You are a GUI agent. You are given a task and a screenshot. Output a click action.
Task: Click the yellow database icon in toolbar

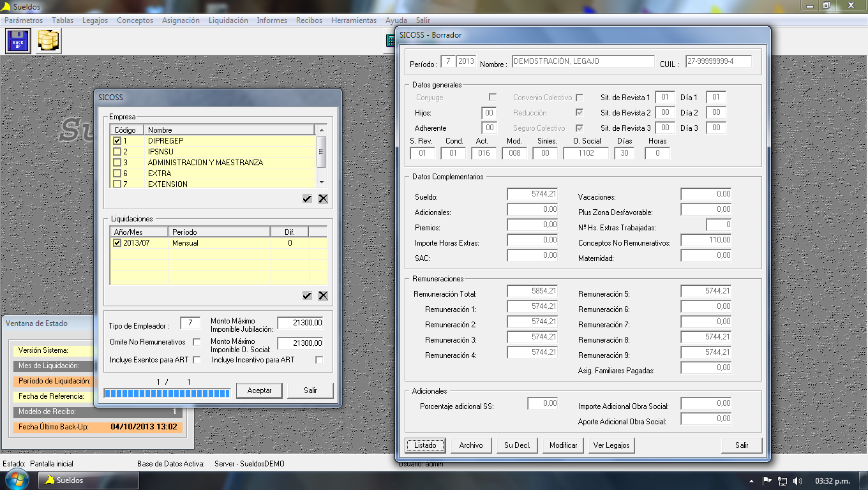point(49,41)
